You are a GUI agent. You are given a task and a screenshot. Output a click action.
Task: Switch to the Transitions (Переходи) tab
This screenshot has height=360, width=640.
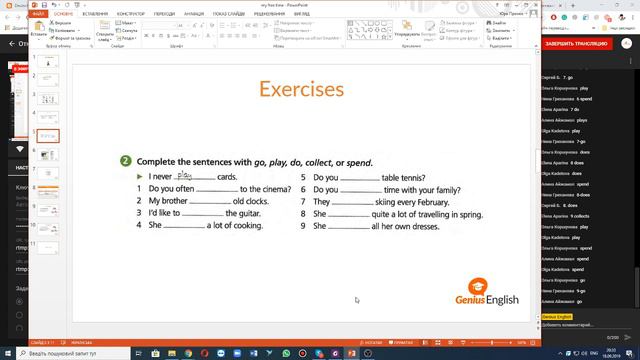[164, 14]
